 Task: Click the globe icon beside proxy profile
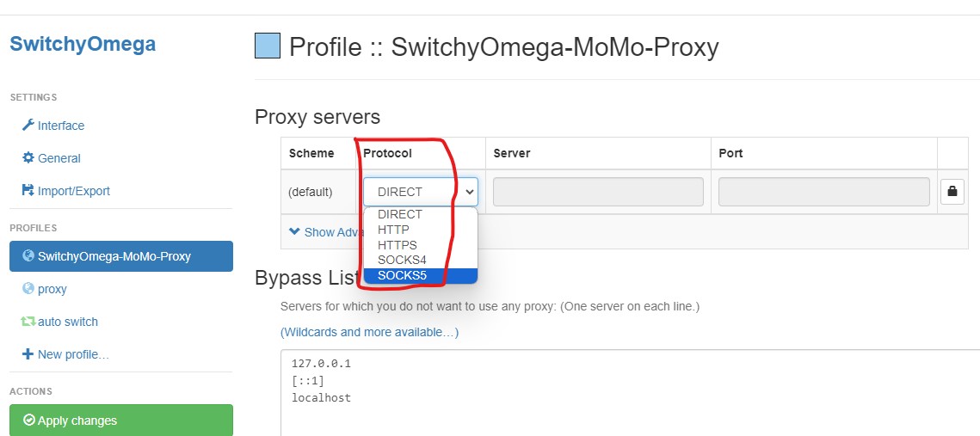28,289
